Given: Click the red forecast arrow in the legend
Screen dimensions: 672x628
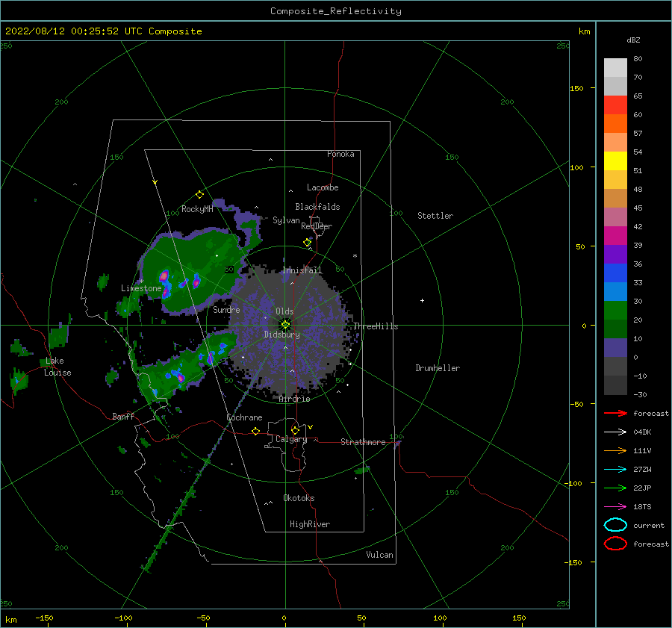Looking at the screenshot, I should (615, 413).
